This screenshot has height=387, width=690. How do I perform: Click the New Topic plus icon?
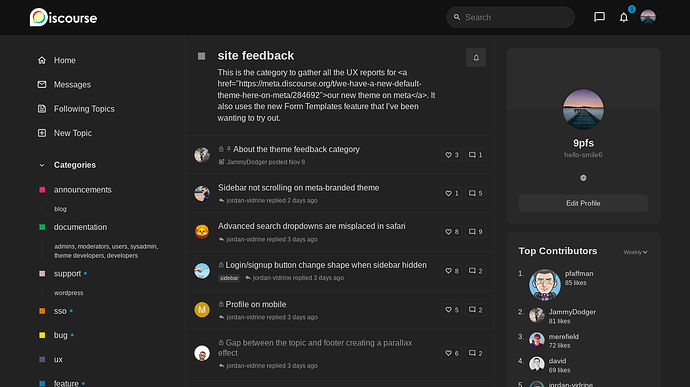[x=42, y=133]
